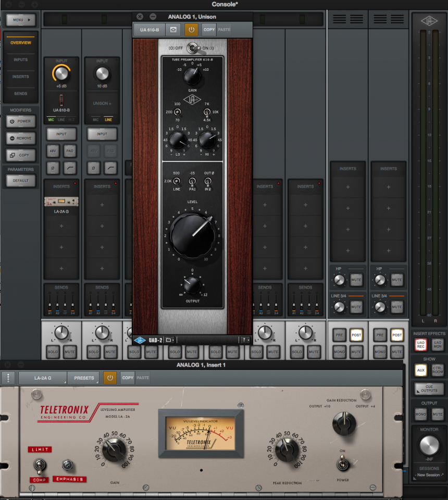Switch to the INPUTS tab

[21, 59]
